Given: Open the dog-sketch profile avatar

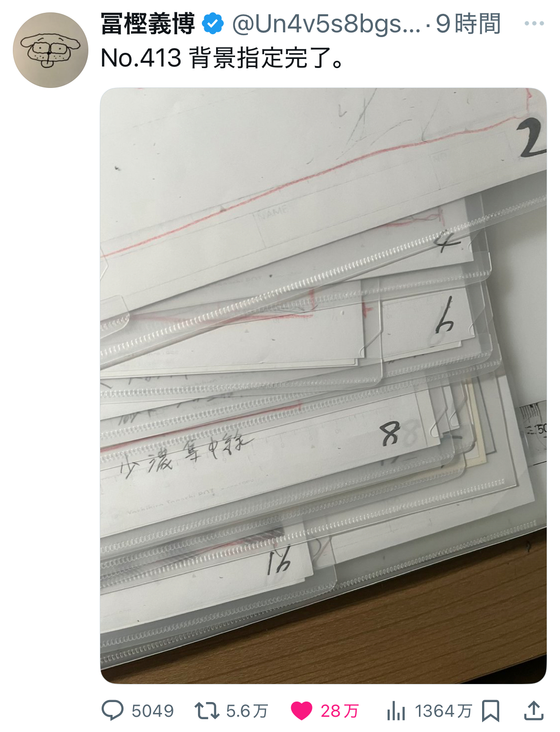Looking at the screenshot, I should tap(50, 50).
